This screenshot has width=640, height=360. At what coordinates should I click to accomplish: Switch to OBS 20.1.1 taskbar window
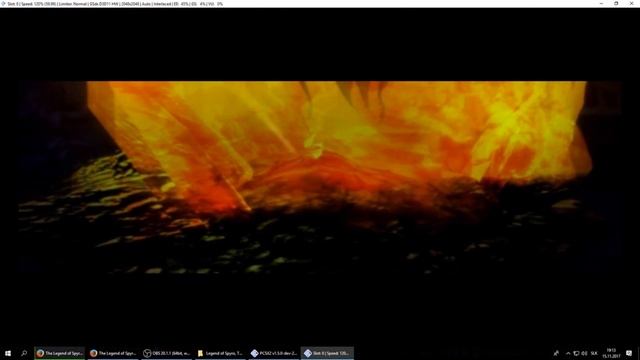coord(167,353)
